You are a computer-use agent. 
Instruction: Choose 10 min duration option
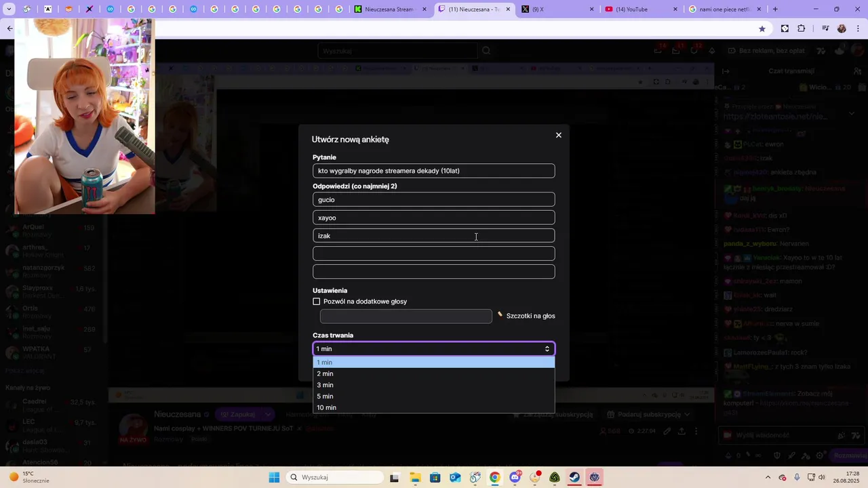(434, 407)
